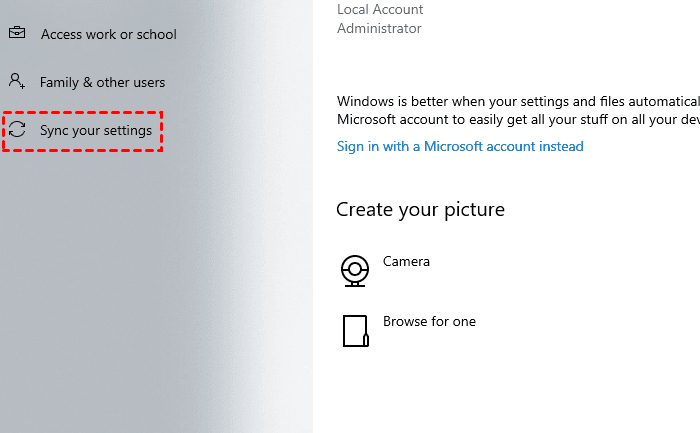This screenshot has height=433, width=700.
Task: Click the red dashed border's top edge
Action: click(x=82, y=112)
